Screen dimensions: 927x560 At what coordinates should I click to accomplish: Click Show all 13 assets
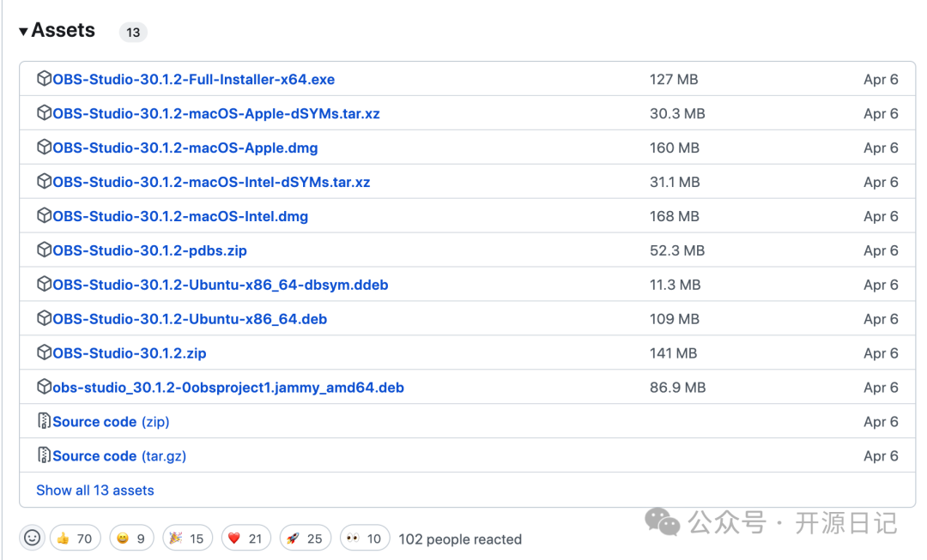[95, 491]
